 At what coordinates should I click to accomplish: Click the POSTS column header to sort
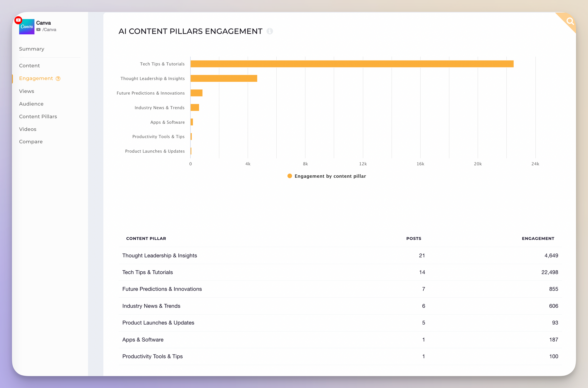[414, 238]
